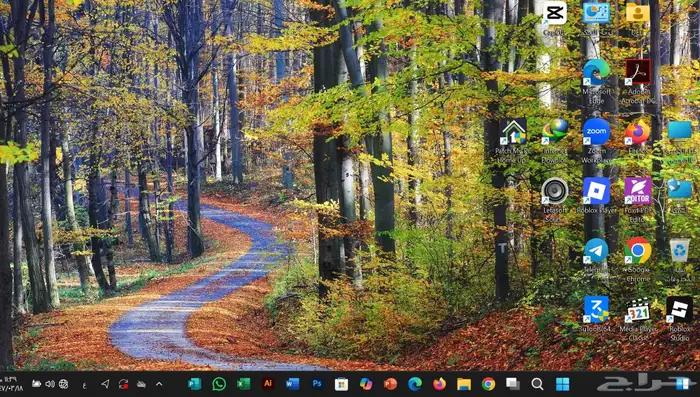Launch Chrome from the taskbar
This screenshot has width=700, height=397.
pyautogui.click(x=488, y=384)
